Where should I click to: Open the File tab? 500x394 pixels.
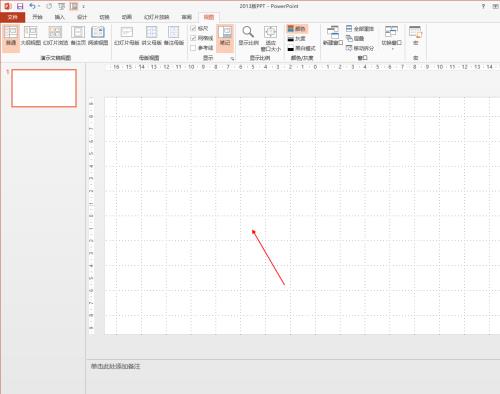pos(13,17)
